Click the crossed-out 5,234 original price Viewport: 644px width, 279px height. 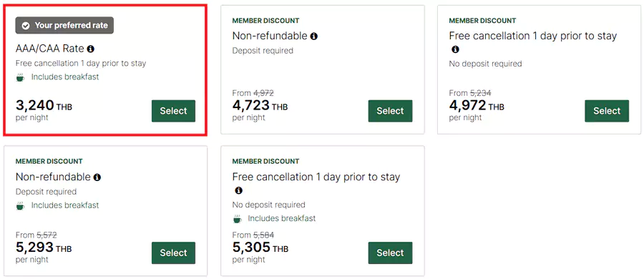pyautogui.click(x=481, y=93)
